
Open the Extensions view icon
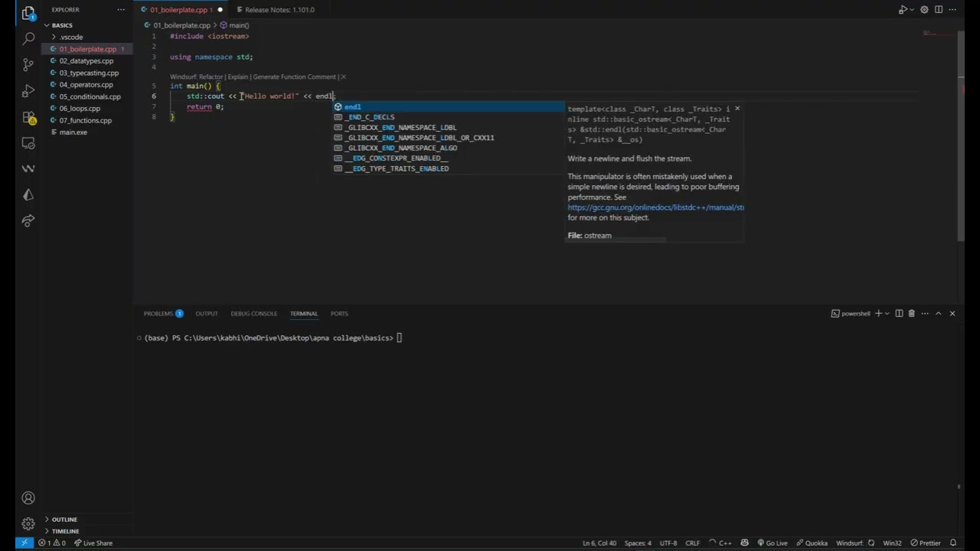[28, 117]
